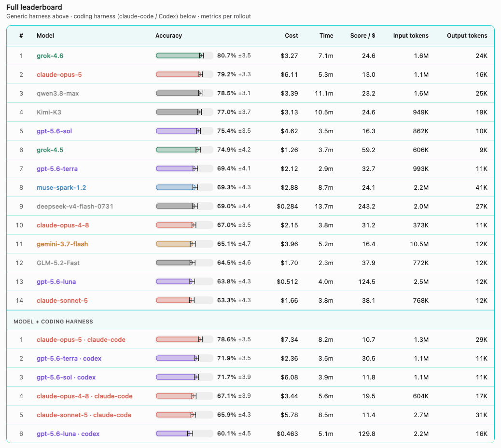Click the $0.284 cost cell

[287, 207]
